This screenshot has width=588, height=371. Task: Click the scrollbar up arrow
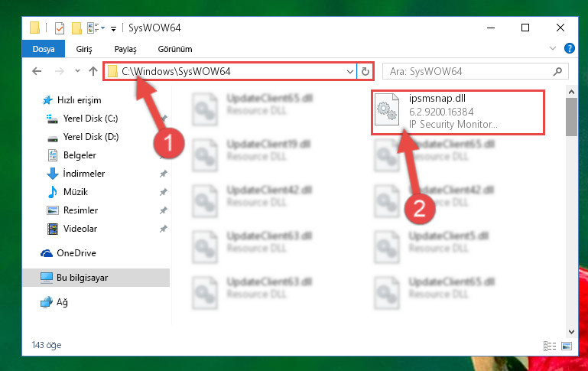(x=571, y=92)
